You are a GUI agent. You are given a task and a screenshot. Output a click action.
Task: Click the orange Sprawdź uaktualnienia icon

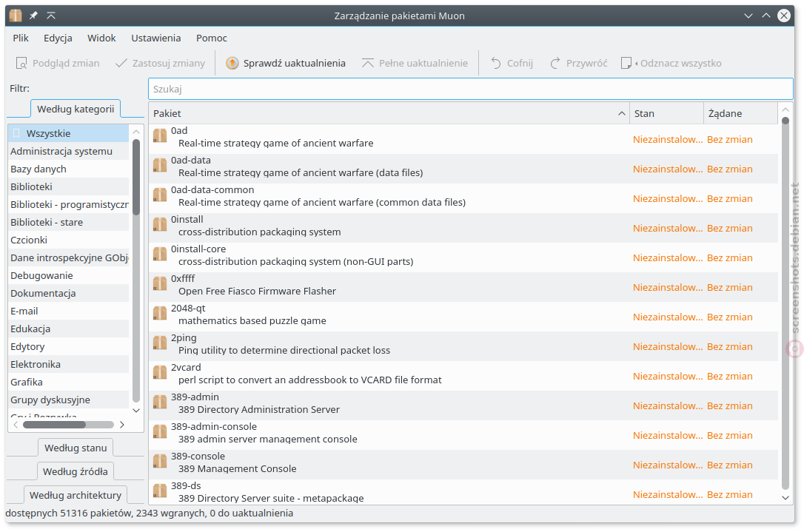(232, 63)
